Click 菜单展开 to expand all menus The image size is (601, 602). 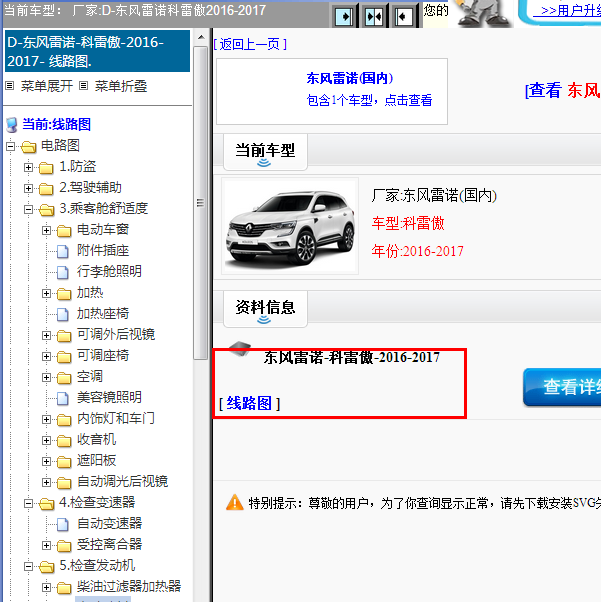[47, 86]
